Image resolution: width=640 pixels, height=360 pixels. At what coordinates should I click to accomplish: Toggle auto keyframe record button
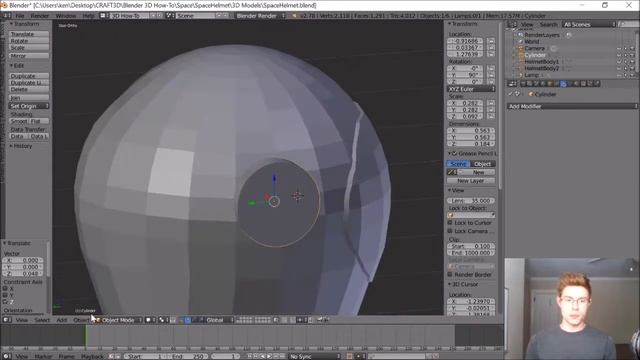point(349,356)
